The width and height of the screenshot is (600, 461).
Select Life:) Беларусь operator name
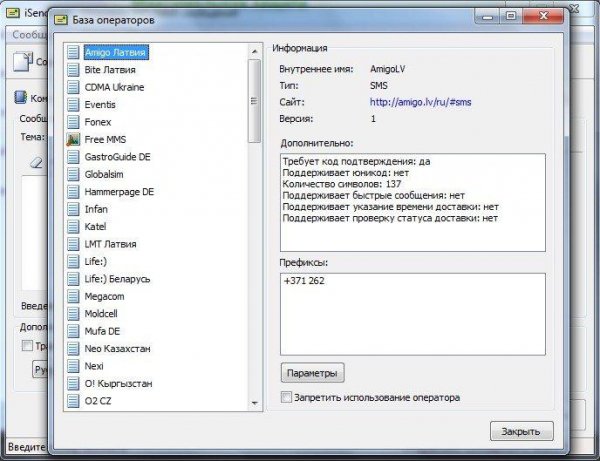pos(117,279)
